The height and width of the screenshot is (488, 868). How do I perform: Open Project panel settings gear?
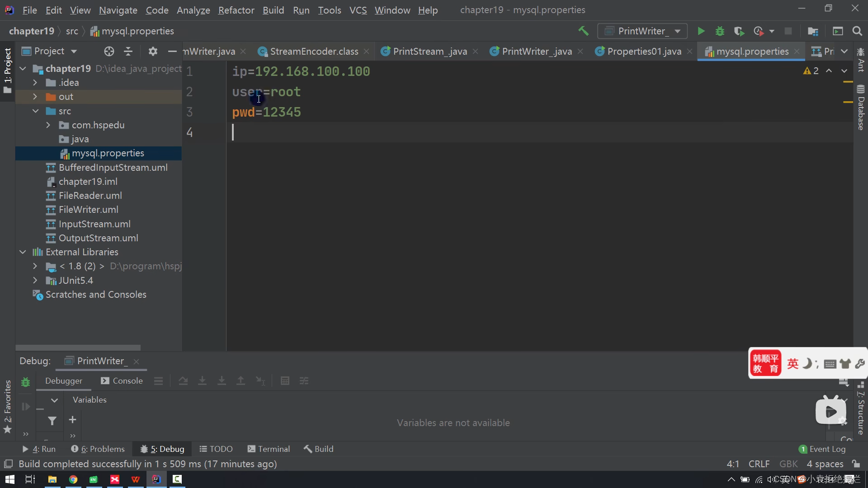(x=153, y=52)
